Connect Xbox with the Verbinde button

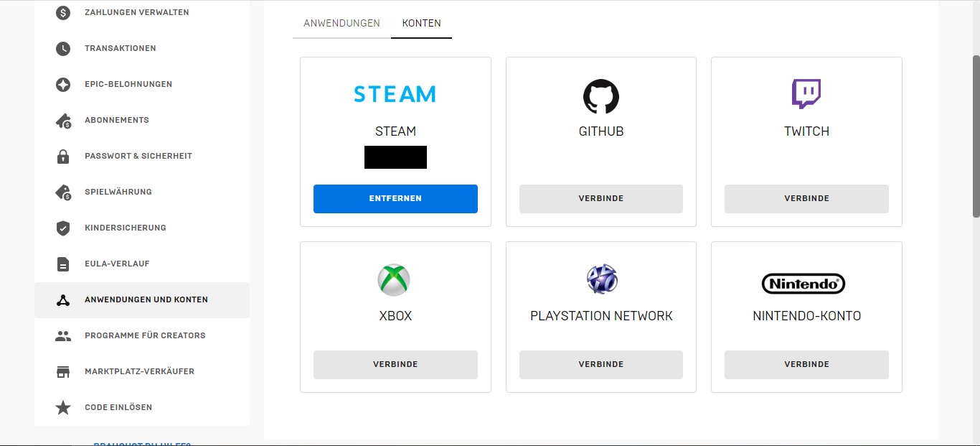coord(395,365)
